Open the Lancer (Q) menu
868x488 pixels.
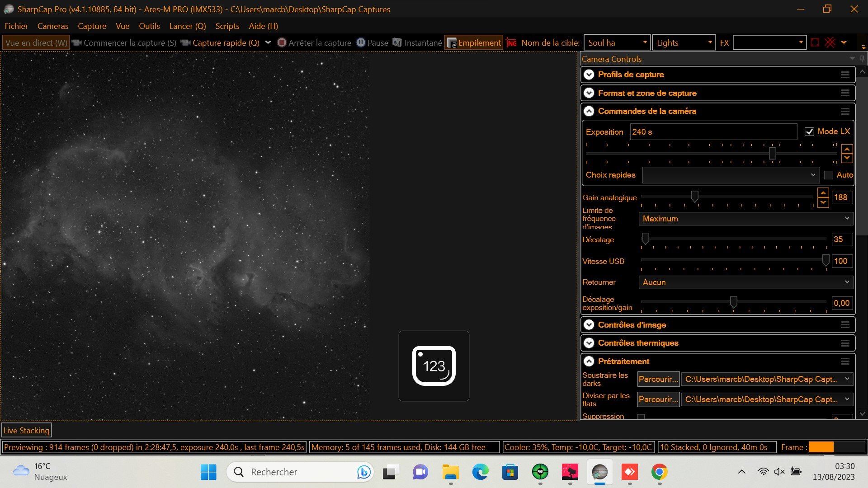pyautogui.click(x=188, y=26)
